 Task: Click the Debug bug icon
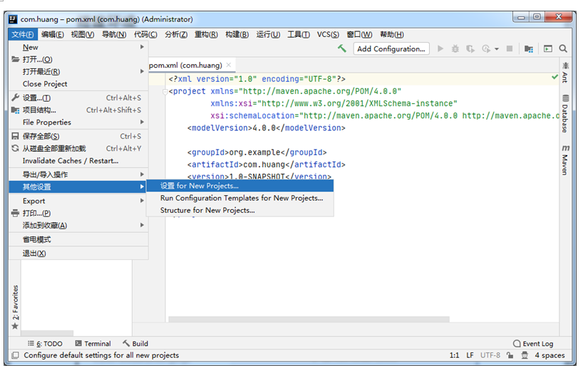[x=455, y=48]
